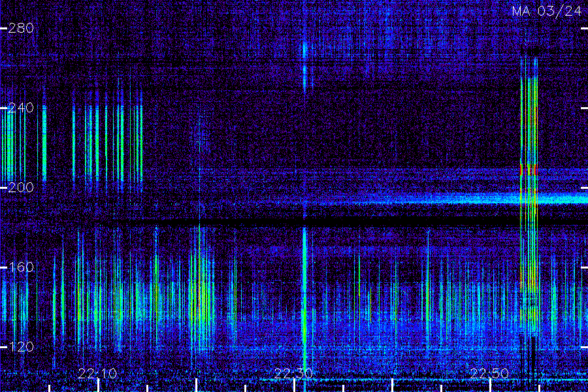The height and width of the screenshot is (392, 588).
Task: Click the 22:10 time label
Action: tap(97, 374)
